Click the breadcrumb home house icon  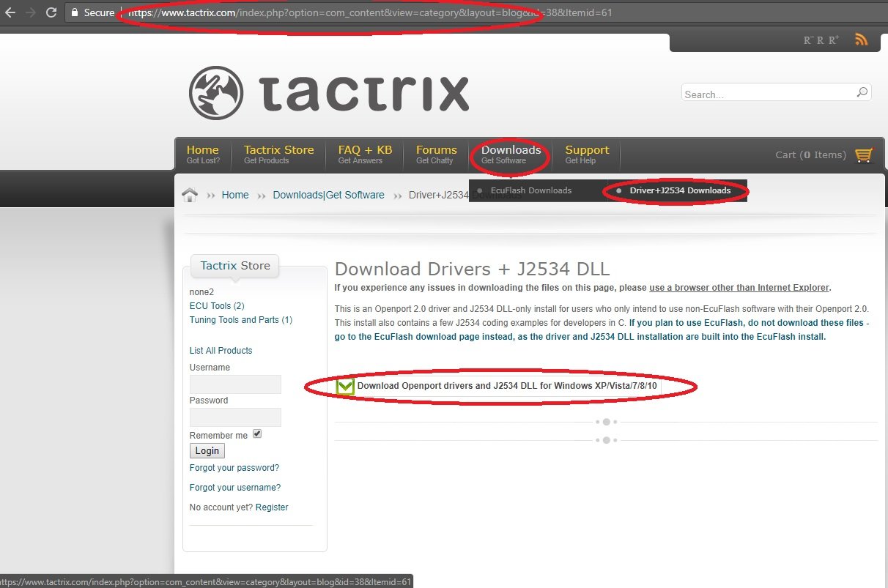(x=190, y=195)
